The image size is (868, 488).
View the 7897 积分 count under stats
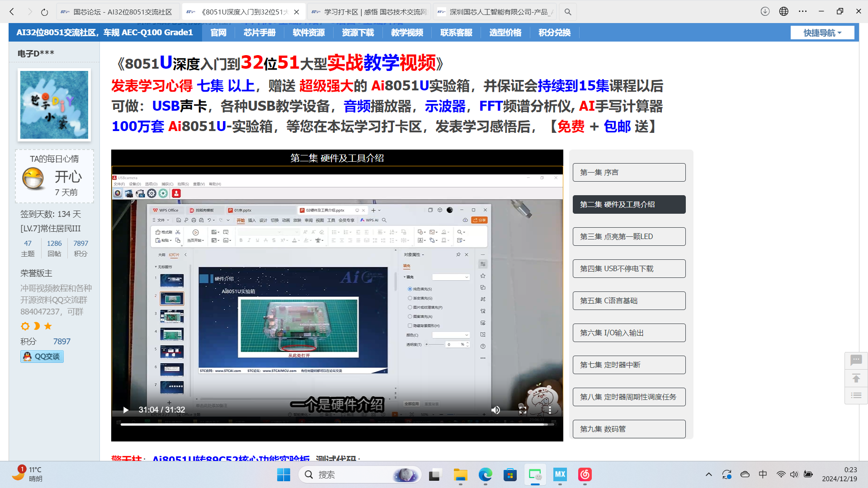[x=81, y=248]
